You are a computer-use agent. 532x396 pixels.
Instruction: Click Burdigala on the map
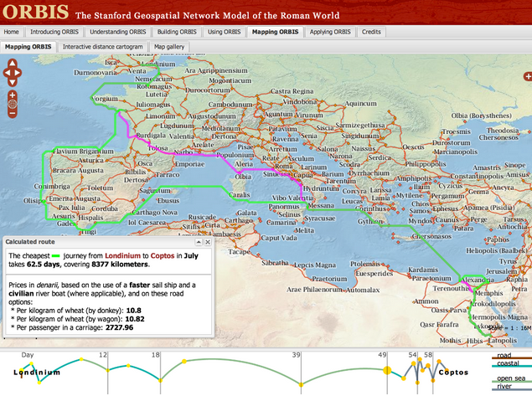(x=151, y=136)
